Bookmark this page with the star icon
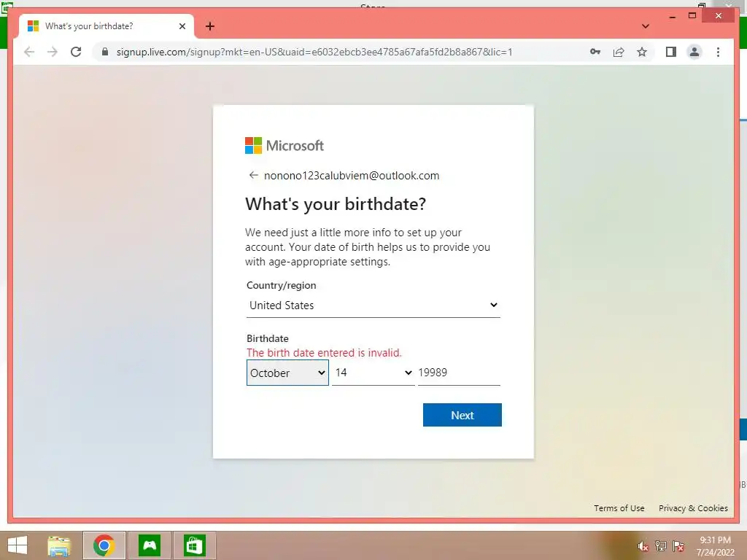Viewport: 747px width, 560px height. [x=642, y=52]
